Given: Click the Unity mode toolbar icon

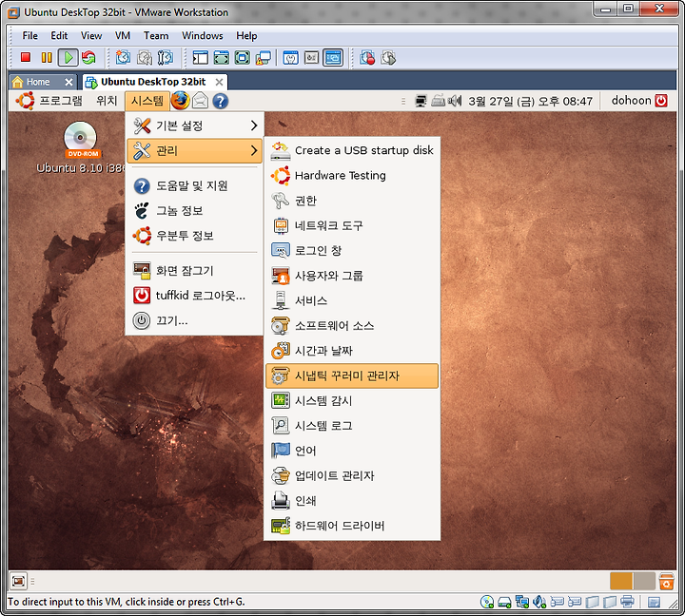Looking at the screenshot, I should [264, 57].
